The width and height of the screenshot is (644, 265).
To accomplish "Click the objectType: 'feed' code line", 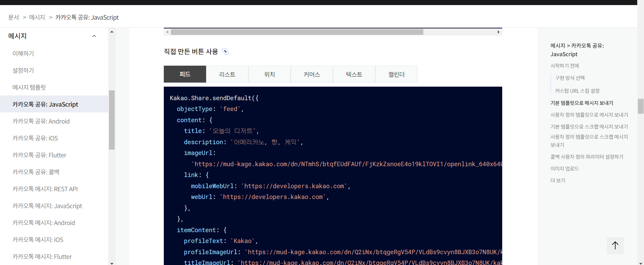I will pos(210,109).
